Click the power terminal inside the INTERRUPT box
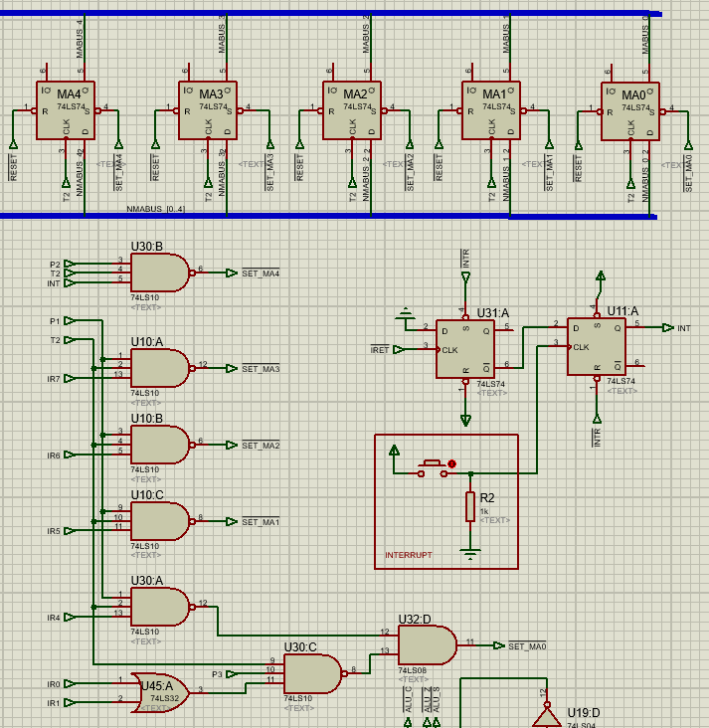This screenshot has width=709, height=728. 394,450
